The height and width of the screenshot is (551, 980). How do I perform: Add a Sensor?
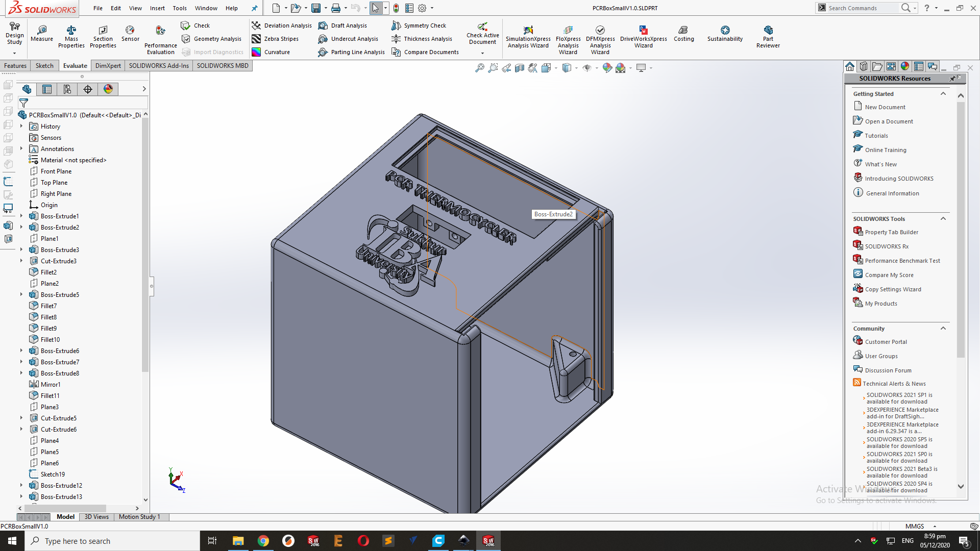pyautogui.click(x=130, y=34)
